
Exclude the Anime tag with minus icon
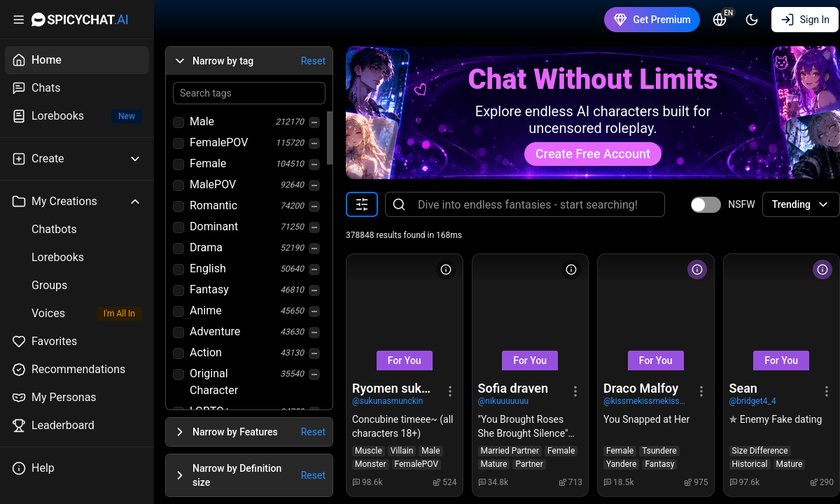(x=314, y=311)
